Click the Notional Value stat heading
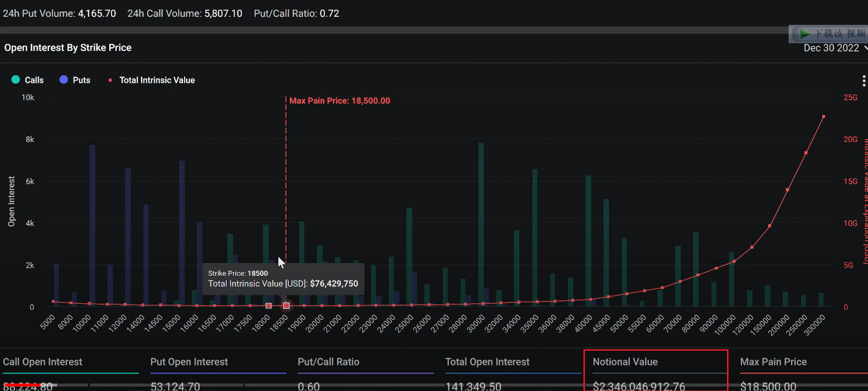The width and height of the screenshot is (868, 391). point(625,362)
